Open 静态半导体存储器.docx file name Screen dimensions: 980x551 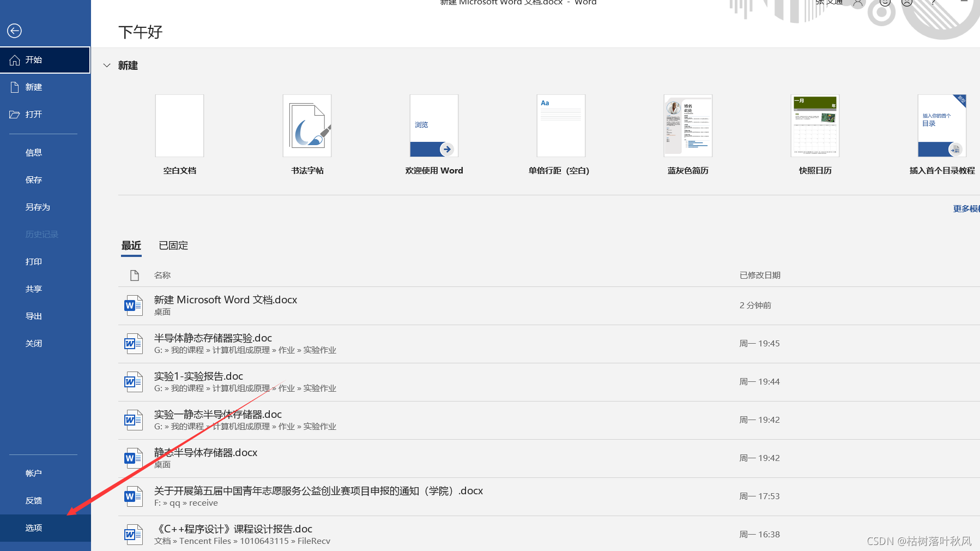click(205, 453)
